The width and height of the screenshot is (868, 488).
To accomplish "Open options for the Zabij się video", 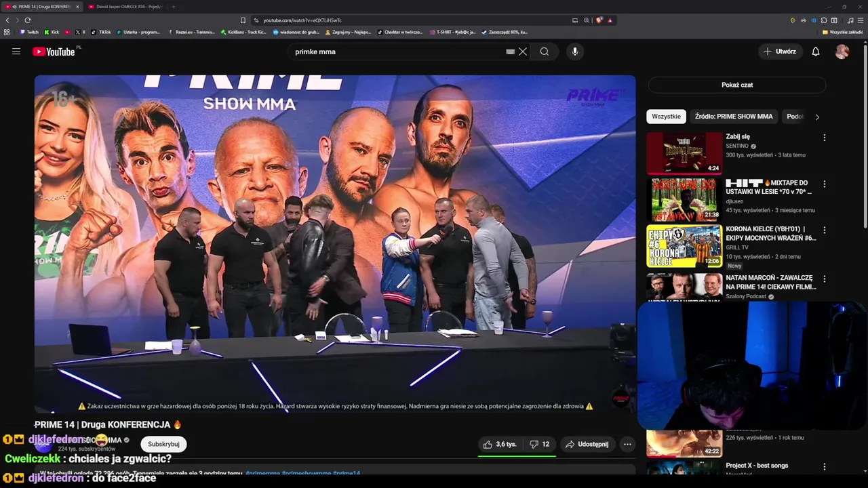I will [825, 138].
